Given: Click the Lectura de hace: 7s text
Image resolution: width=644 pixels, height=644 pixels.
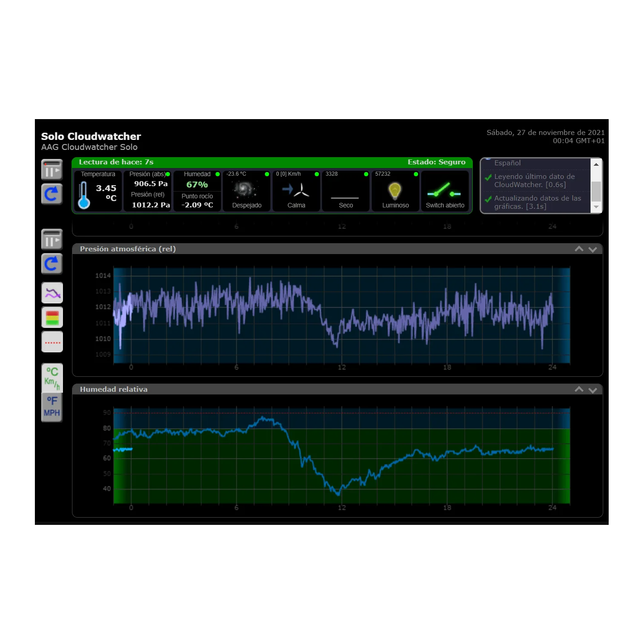Looking at the screenshot, I should 116,162.
